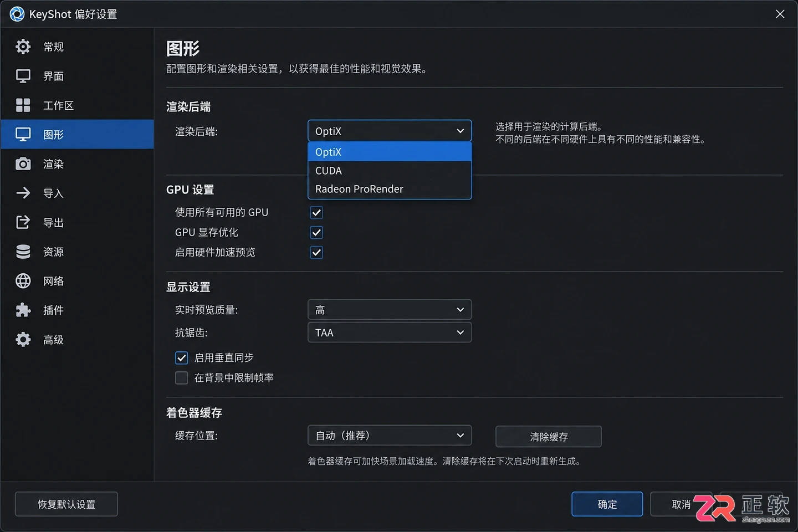Click the 显示设置 section heading
This screenshot has height=532, width=798.
pos(188,287)
